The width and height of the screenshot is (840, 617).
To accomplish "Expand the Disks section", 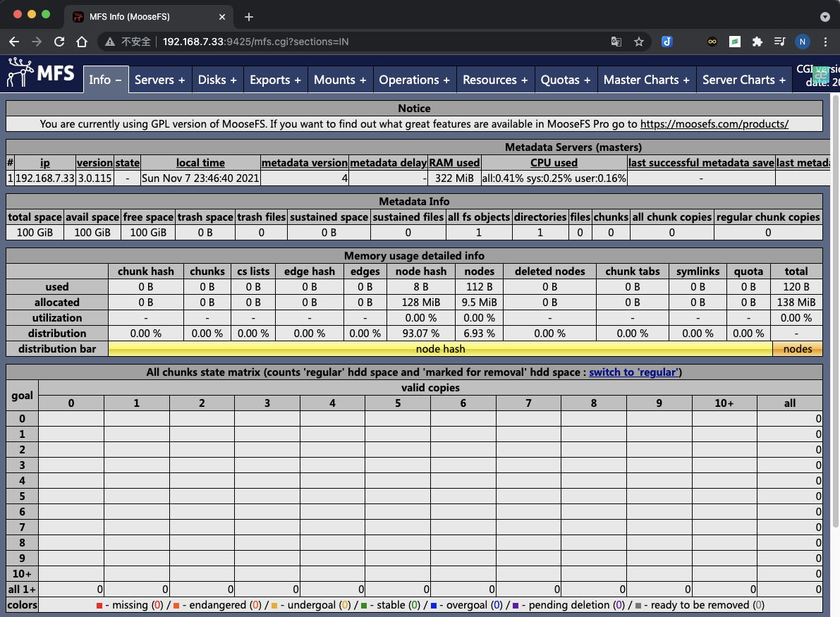I will click(x=217, y=80).
